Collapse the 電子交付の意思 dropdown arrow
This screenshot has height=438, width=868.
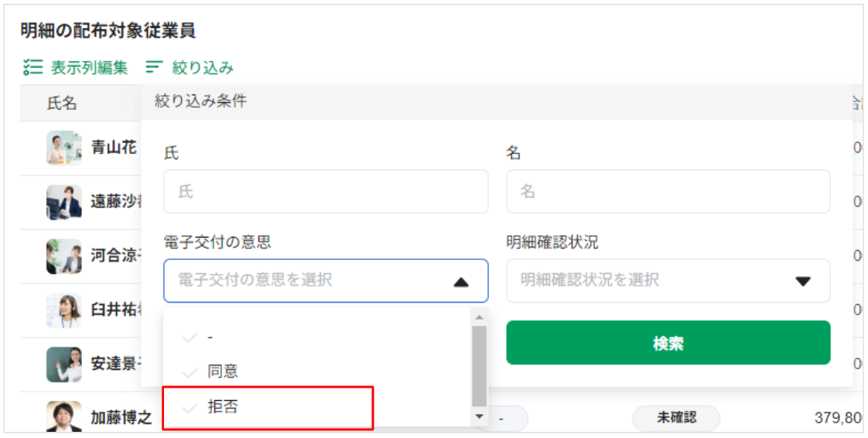coord(460,281)
